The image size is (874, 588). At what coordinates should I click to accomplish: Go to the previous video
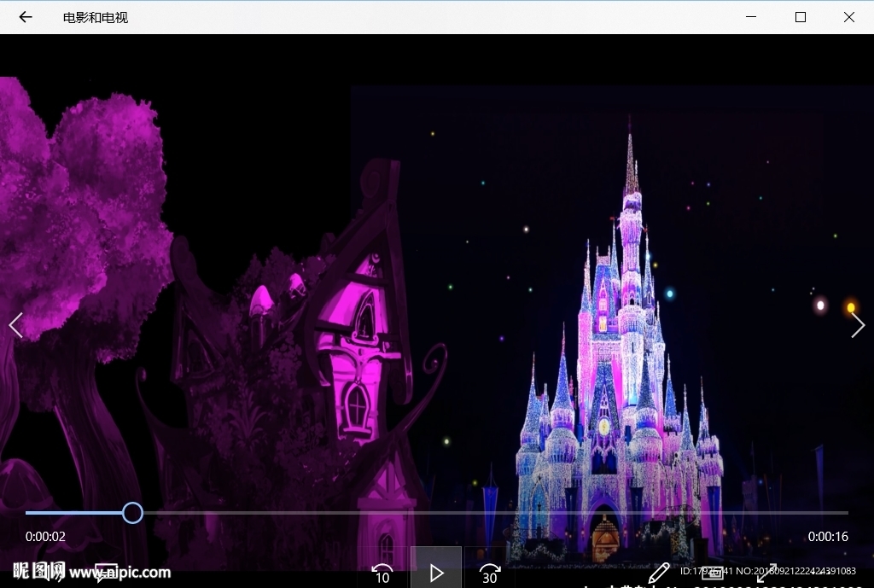15,325
